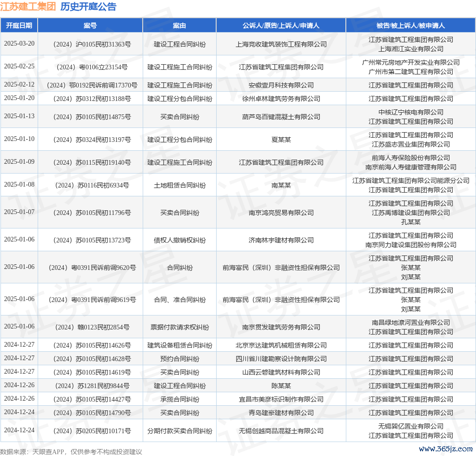476x456 pixels.
Task: Click cause 土地租赁合同纠纷
Action: pos(179,185)
